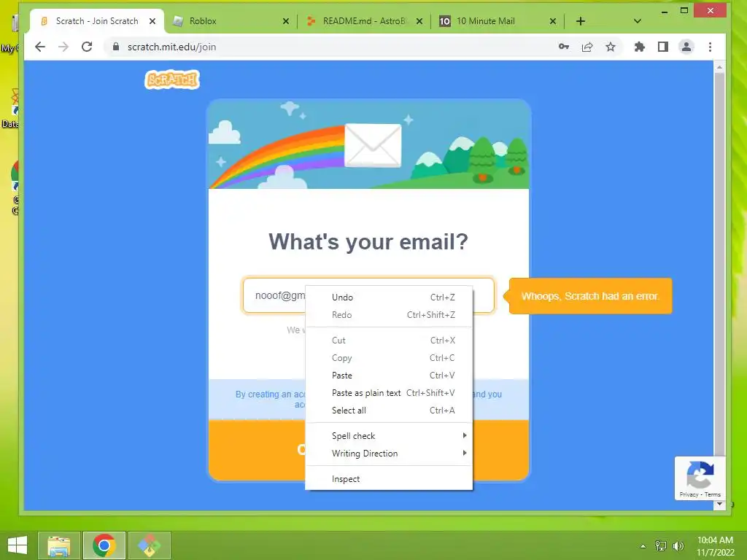Click Chrome icon in taskbar

(104, 545)
